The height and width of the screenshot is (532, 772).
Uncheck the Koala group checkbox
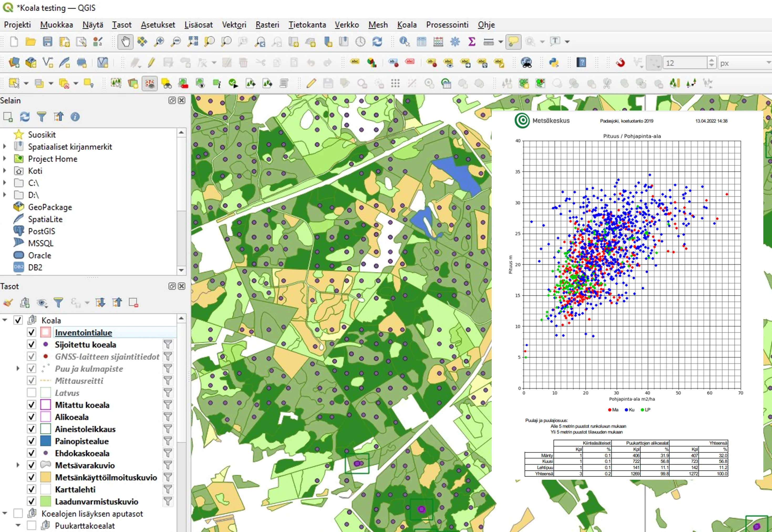18,320
